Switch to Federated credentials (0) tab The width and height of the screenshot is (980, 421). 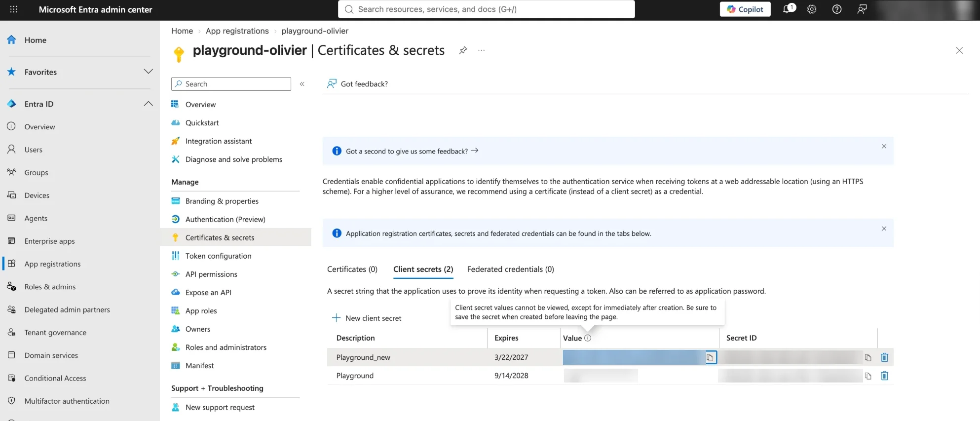coord(511,269)
